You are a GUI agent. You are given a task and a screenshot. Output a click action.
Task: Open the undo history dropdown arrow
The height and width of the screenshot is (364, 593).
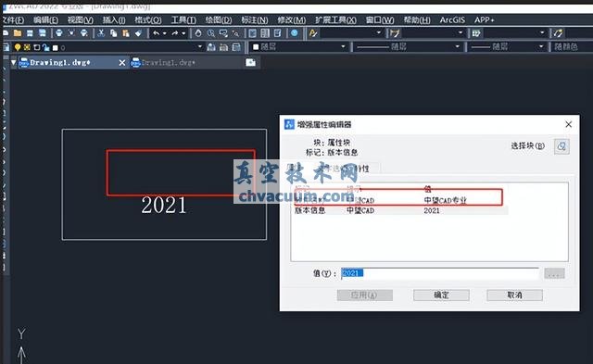[165, 33]
